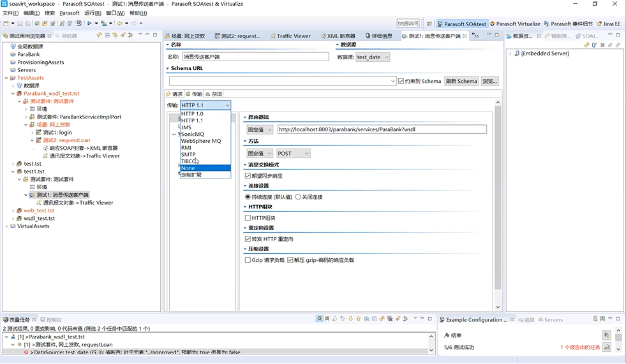Click the 路由器端 URL input field
626x364 pixels.
(382, 129)
